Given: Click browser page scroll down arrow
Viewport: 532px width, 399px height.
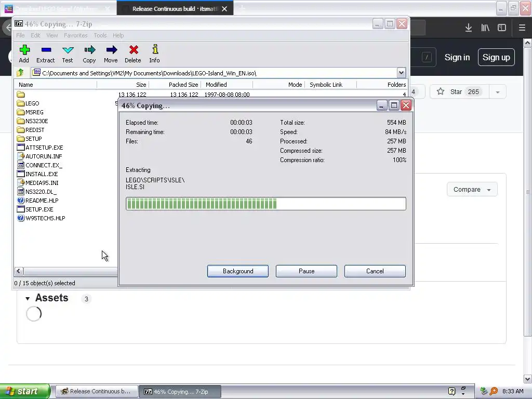Looking at the screenshot, I should (528, 379).
